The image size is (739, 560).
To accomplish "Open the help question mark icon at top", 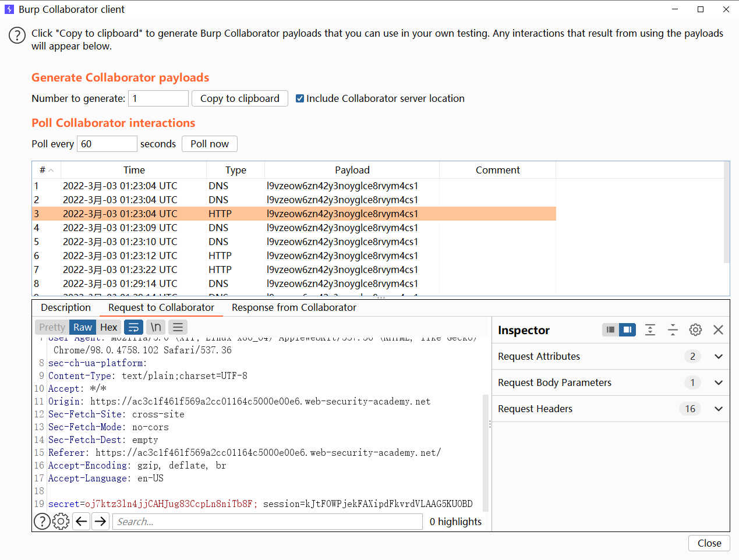I will pos(17,36).
